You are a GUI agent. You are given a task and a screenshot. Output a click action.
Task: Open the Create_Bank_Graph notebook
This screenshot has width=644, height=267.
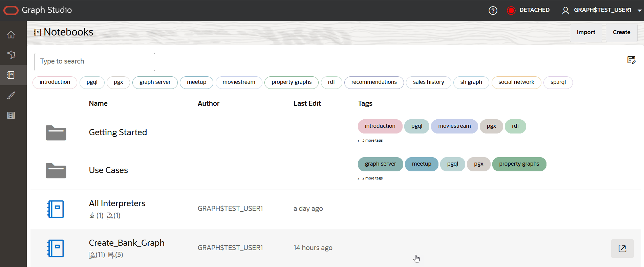[127, 243]
